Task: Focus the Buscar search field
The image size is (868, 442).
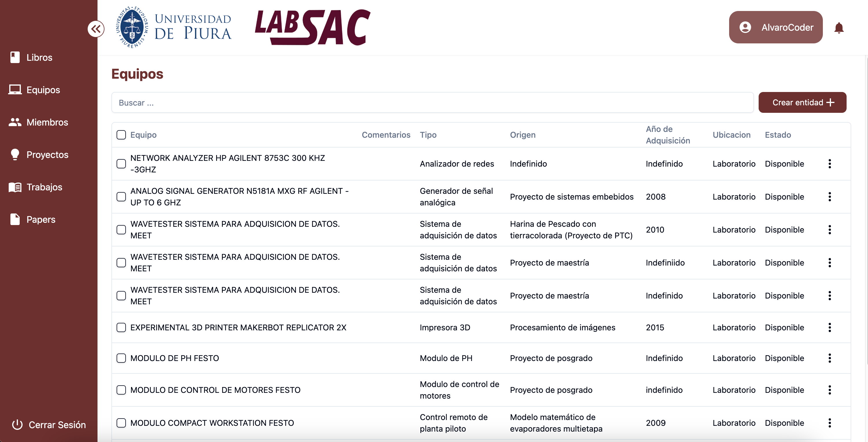Action: [x=432, y=103]
